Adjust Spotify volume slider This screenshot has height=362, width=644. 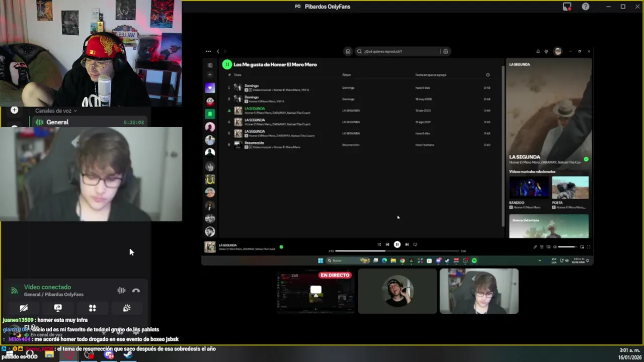pyautogui.click(x=568, y=247)
